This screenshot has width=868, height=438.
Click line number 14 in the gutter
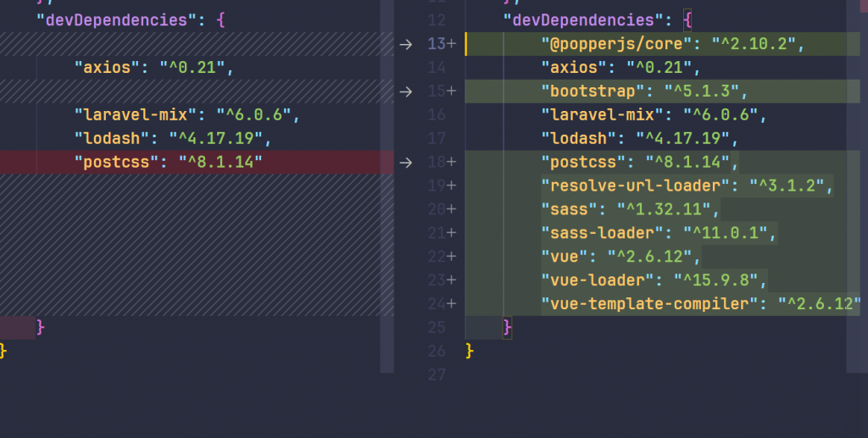(x=437, y=68)
